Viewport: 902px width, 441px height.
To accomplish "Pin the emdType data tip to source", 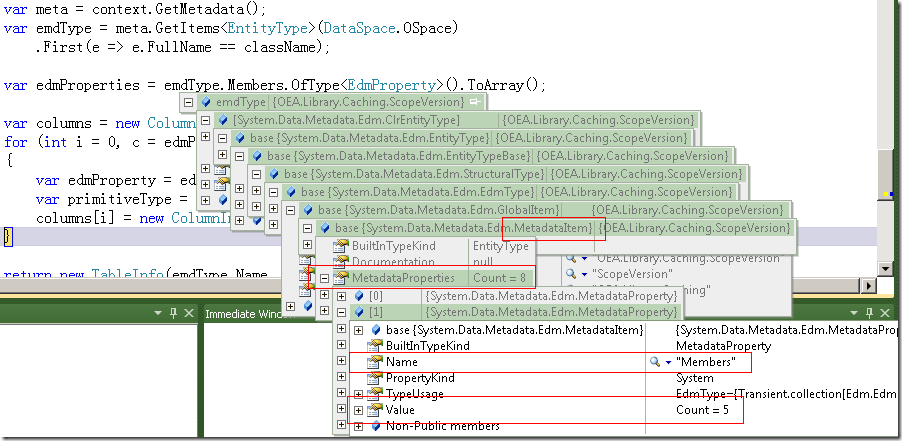I will [474, 102].
